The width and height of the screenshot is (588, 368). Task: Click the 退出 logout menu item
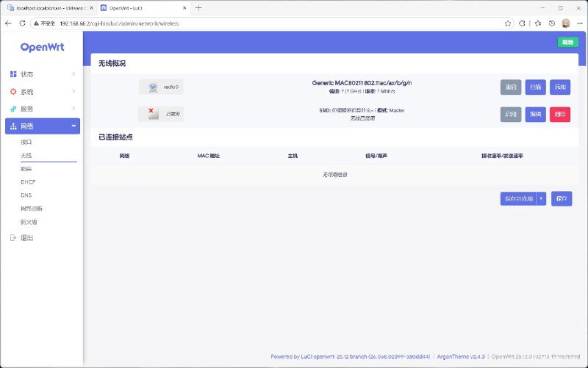(x=27, y=237)
